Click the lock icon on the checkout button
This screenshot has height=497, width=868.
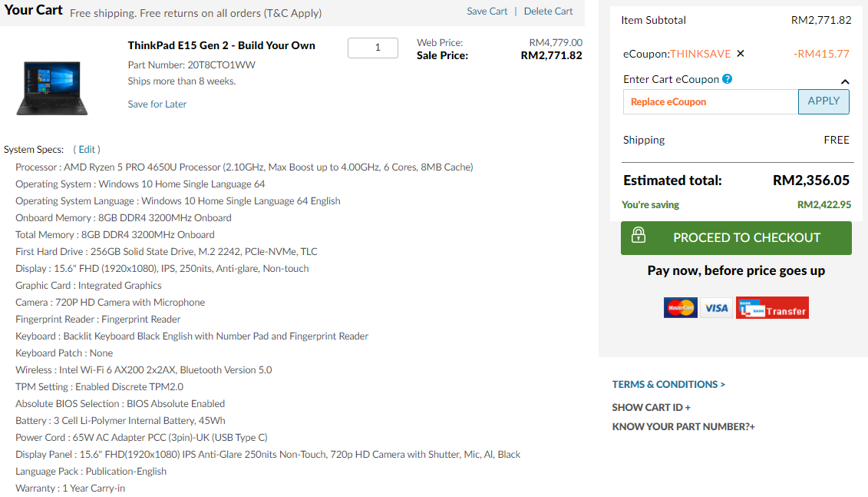click(x=639, y=237)
